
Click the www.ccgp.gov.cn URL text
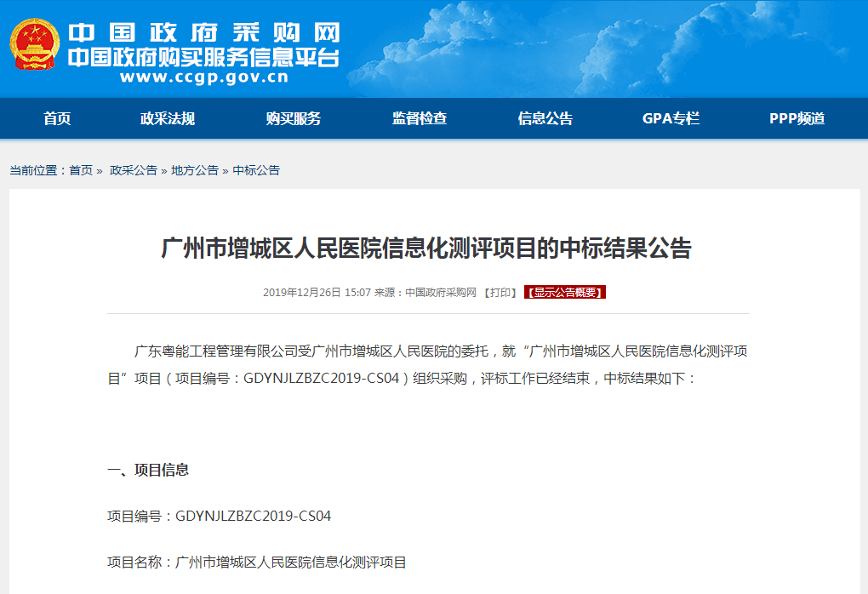click(203, 77)
